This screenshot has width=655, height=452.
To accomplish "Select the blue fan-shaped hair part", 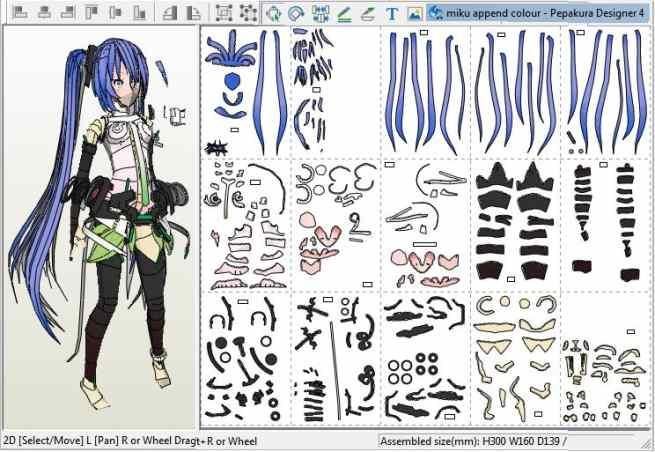I will (230, 49).
